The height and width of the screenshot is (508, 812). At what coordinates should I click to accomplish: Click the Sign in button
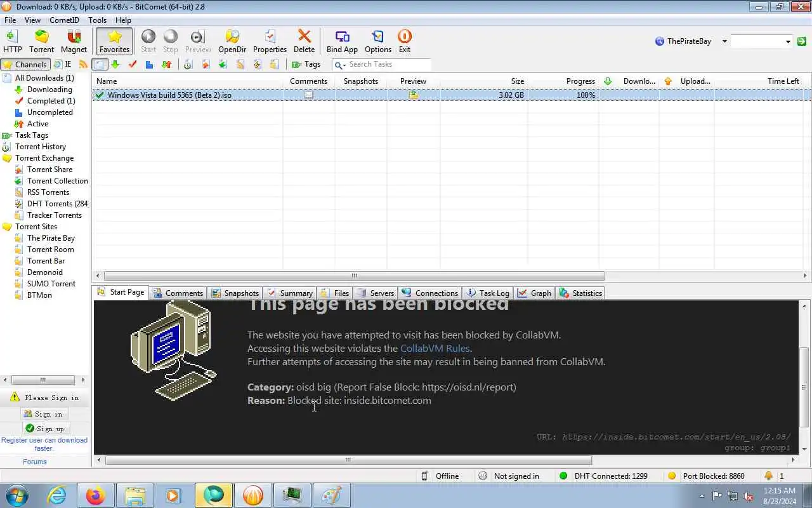(43, 414)
